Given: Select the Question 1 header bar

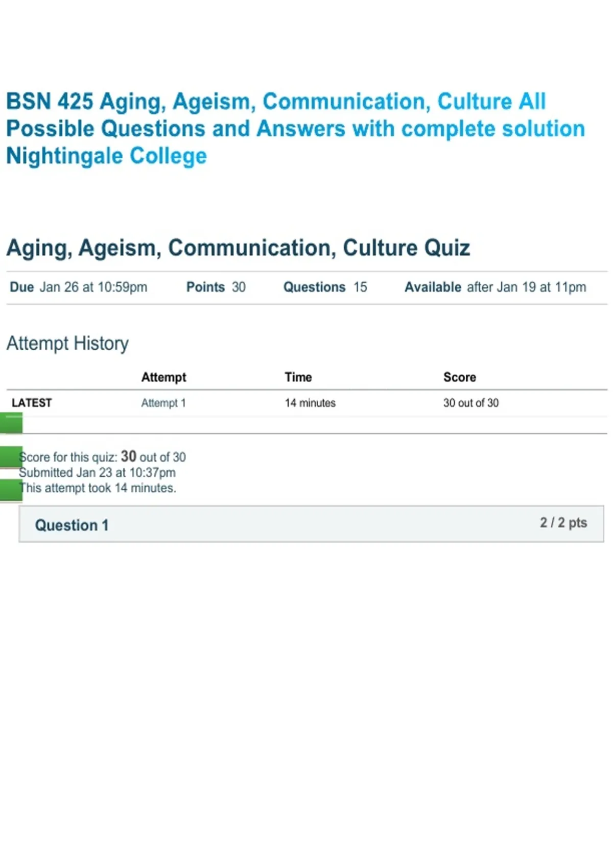Looking at the screenshot, I should (x=311, y=524).
